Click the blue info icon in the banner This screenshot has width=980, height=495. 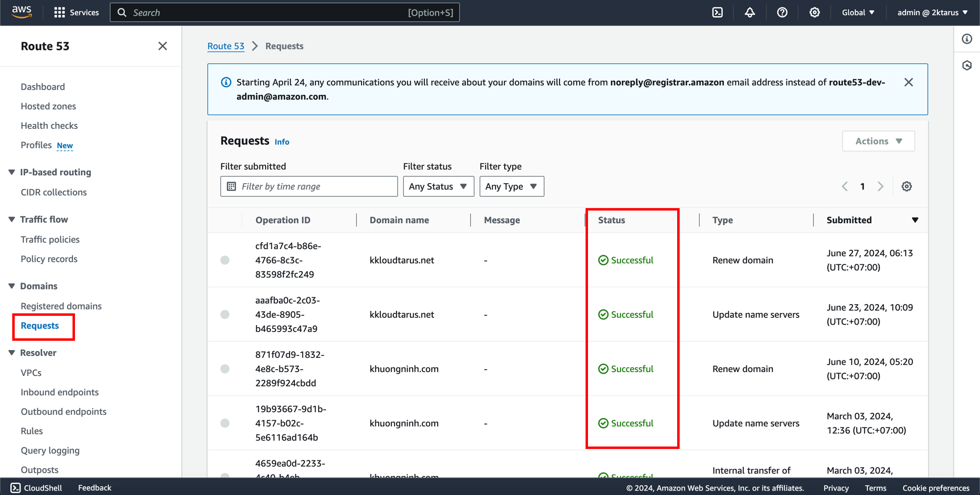[x=226, y=82]
